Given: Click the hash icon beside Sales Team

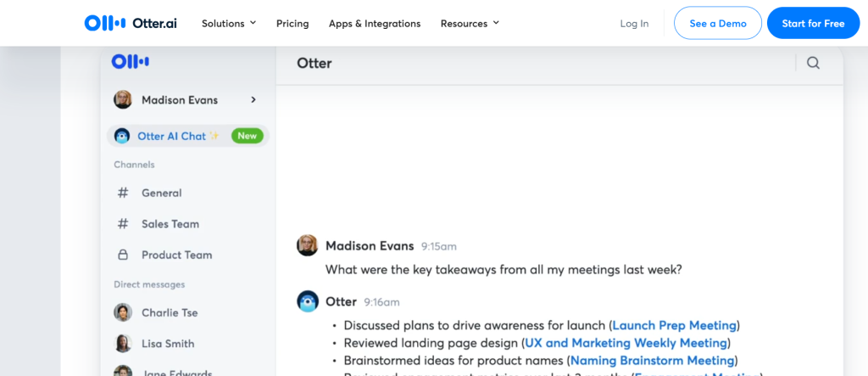Looking at the screenshot, I should click(123, 224).
